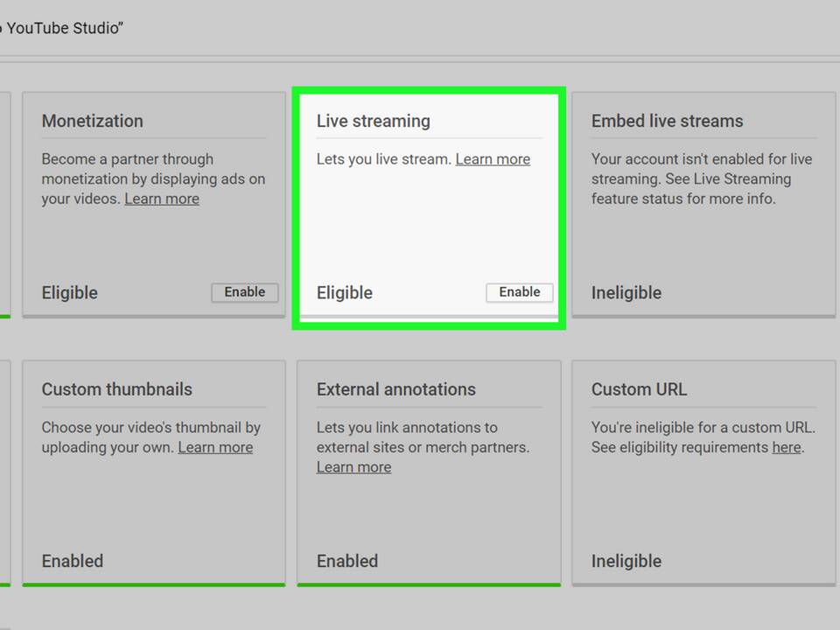Click Eligible status on Live streaming card
The image size is (840, 630).
tap(345, 293)
